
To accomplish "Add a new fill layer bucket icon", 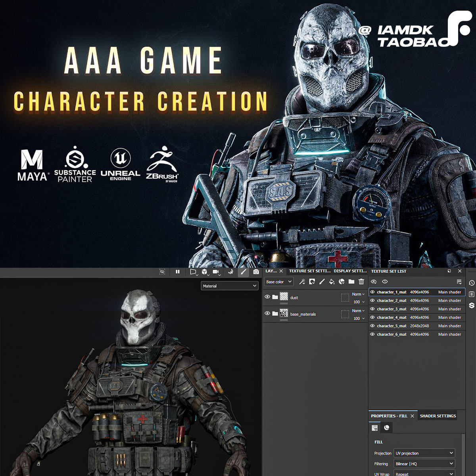I will tap(332, 282).
